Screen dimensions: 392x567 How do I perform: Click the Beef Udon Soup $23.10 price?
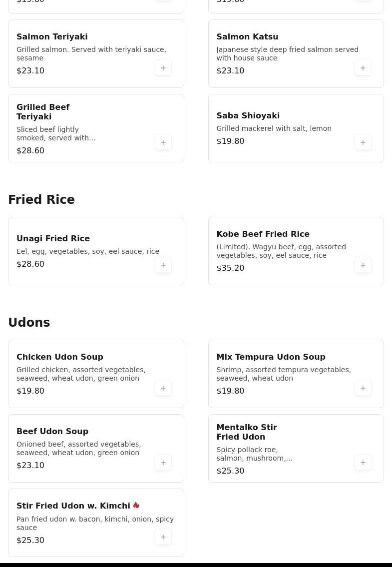pyautogui.click(x=30, y=465)
